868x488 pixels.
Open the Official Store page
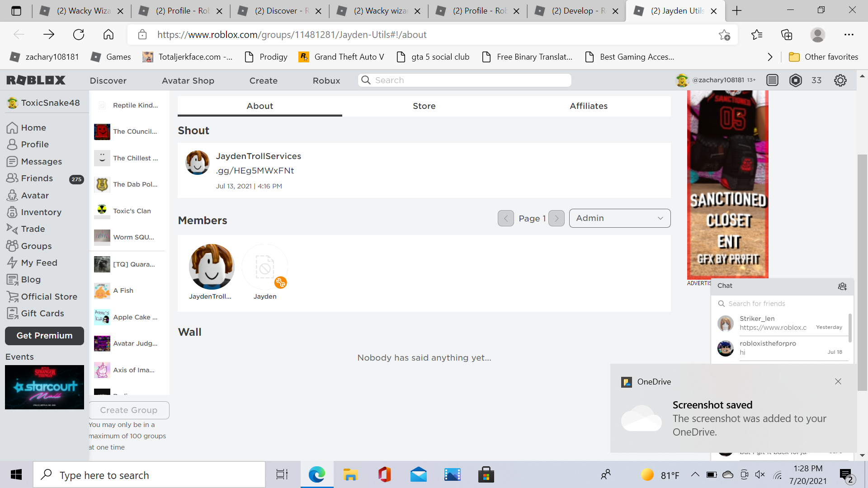pyautogui.click(x=49, y=296)
